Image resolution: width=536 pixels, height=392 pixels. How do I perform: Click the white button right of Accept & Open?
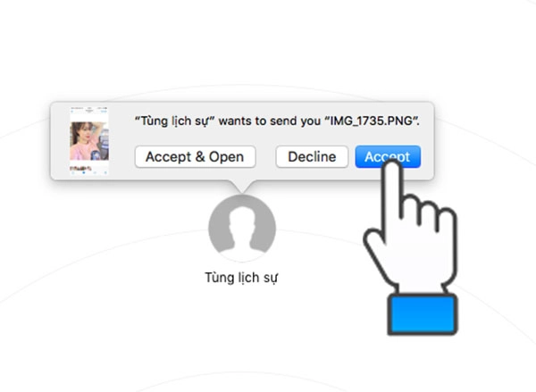[x=312, y=157]
